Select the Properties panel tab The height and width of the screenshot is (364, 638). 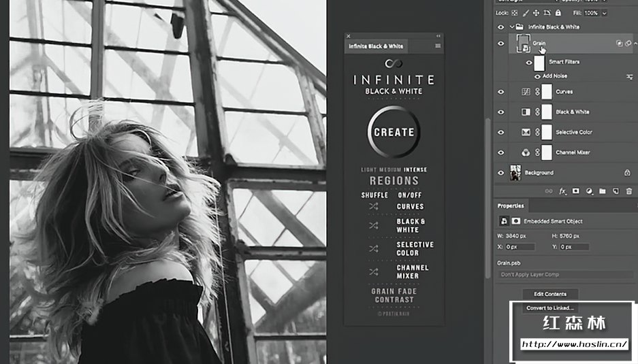tap(511, 205)
